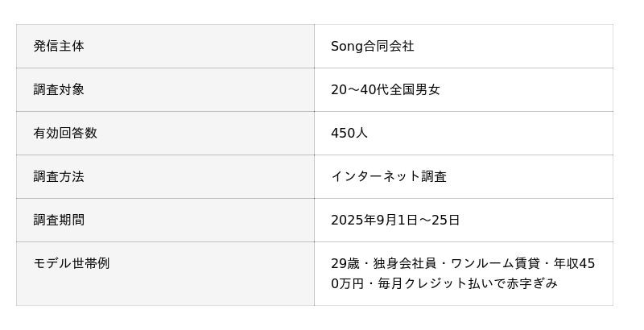Select the 450人 value cell
This screenshot has width=644, height=330.
349,134
